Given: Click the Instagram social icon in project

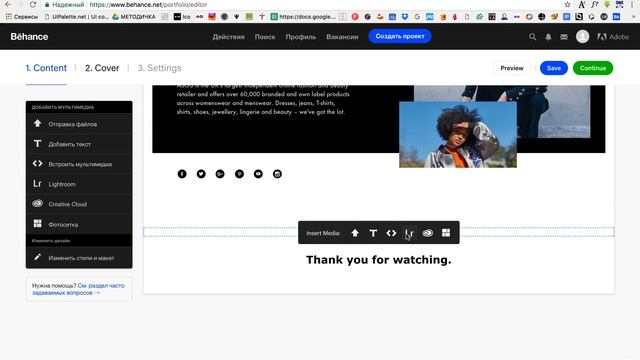Looking at the screenshot, I should (x=277, y=174).
